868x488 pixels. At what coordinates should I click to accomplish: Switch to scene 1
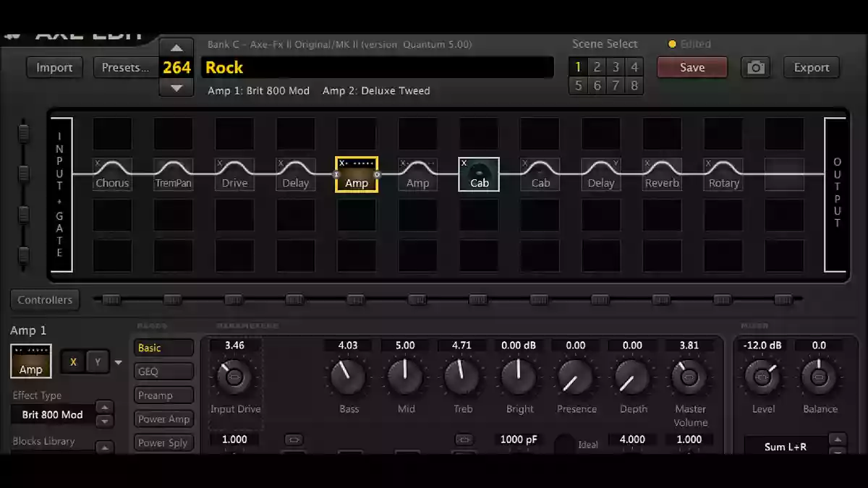(x=578, y=67)
